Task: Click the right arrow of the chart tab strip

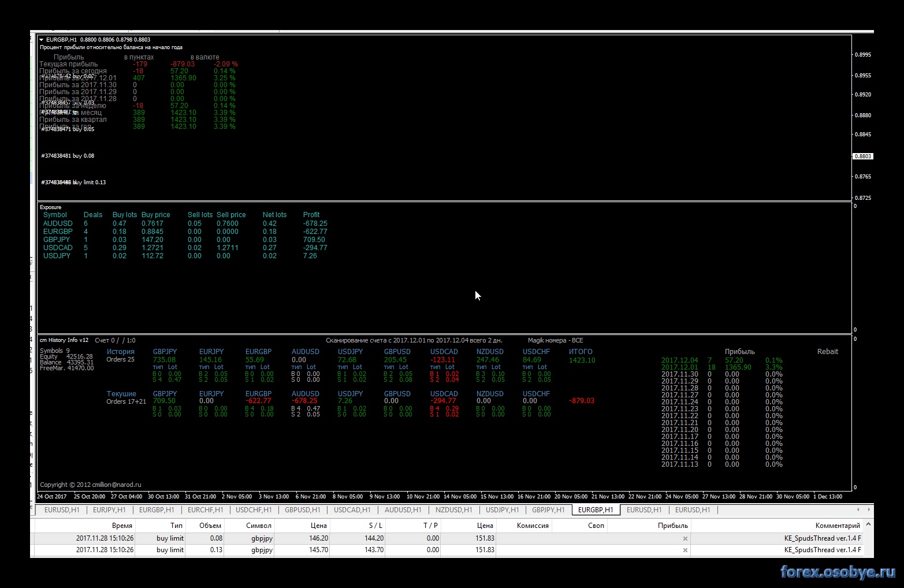Action: tap(868, 509)
